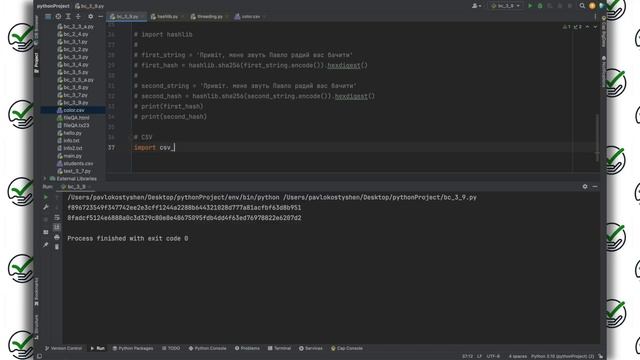Collapse all nodes in Project panel
Image resolution: width=640 pixels, height=360 pixels.
click(78, 17)
